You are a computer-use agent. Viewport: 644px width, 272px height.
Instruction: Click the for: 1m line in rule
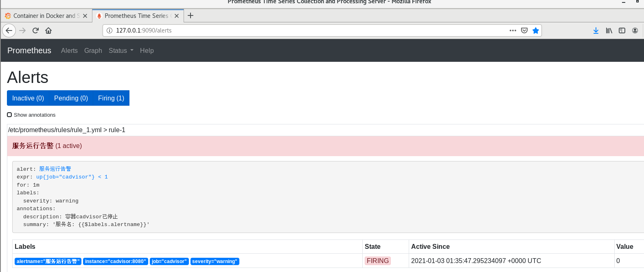click(x=28, y=185)
